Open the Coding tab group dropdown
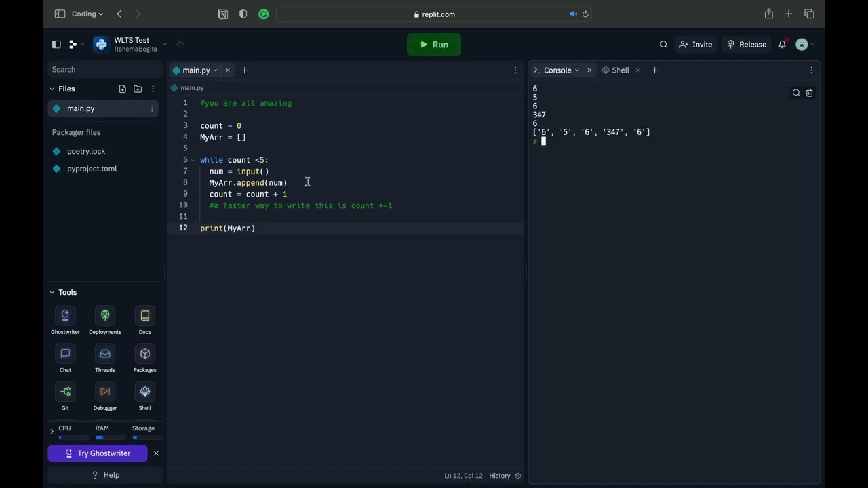 (x=87, y=14)
